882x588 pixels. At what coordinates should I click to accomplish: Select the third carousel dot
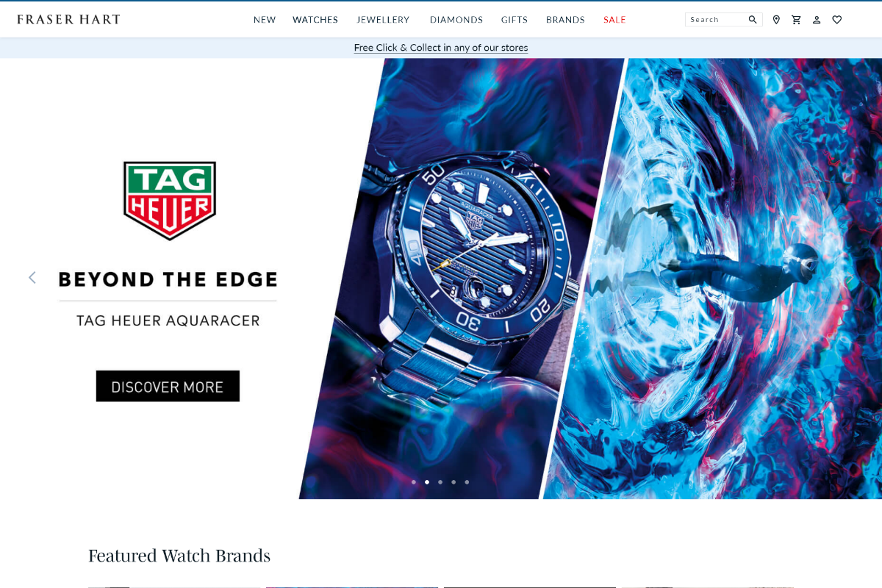click(440, 482)
